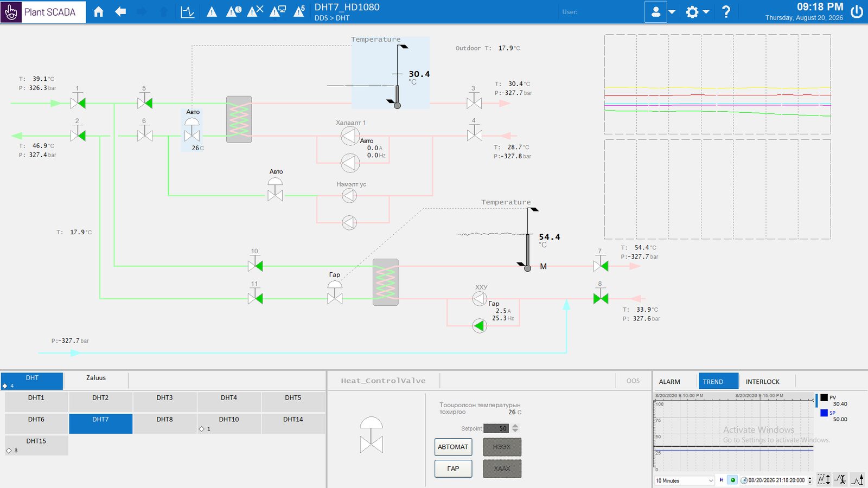Viewport: 868px width, 488px height.
Task: Open the trend chart icon in toolbar
Action: [187, 12]
